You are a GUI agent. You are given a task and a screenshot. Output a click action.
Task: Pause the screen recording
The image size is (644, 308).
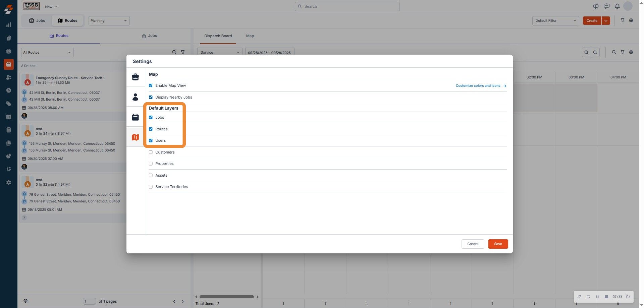coord(597,297)
